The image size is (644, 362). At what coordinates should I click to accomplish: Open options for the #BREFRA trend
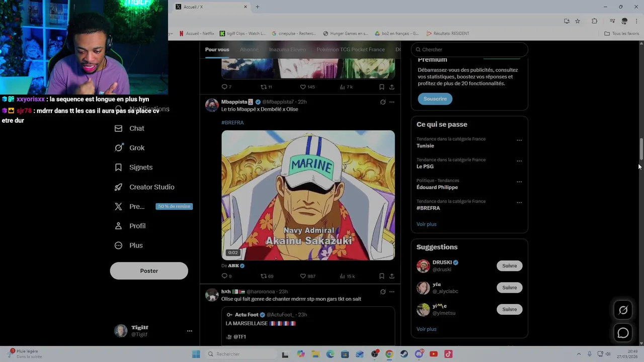[519, 203]
